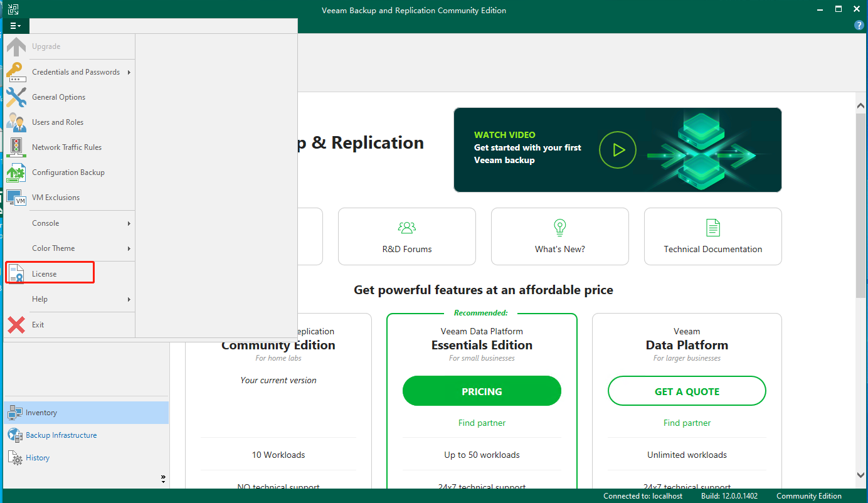Select Users and Roles menu entry
868x503 pixels.
pos(70,122)
